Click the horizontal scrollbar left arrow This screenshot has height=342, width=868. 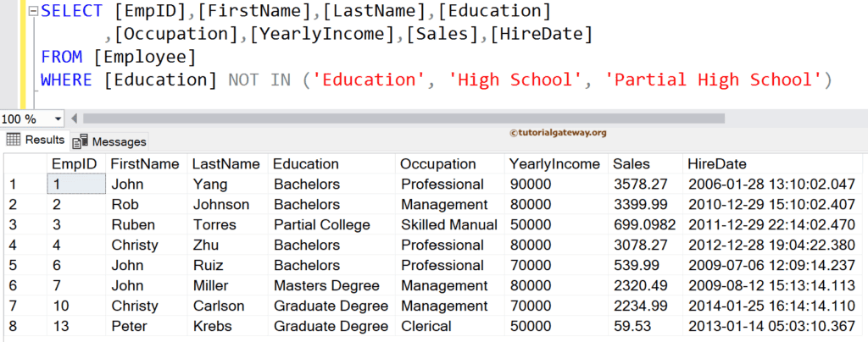pos(75,119)
